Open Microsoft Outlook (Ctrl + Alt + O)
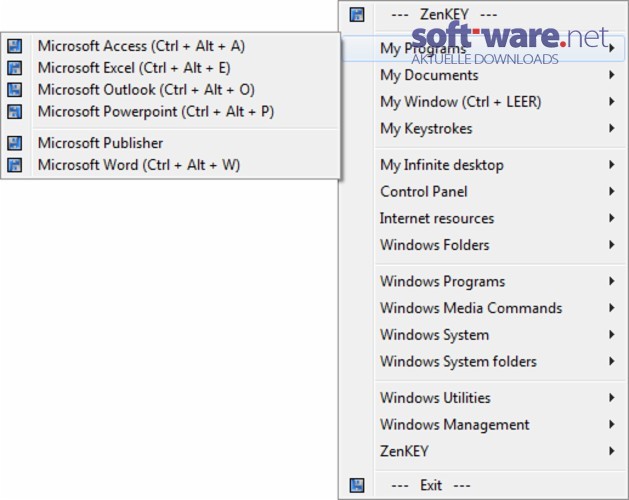The image size is (629, 500). click(170, 89)
